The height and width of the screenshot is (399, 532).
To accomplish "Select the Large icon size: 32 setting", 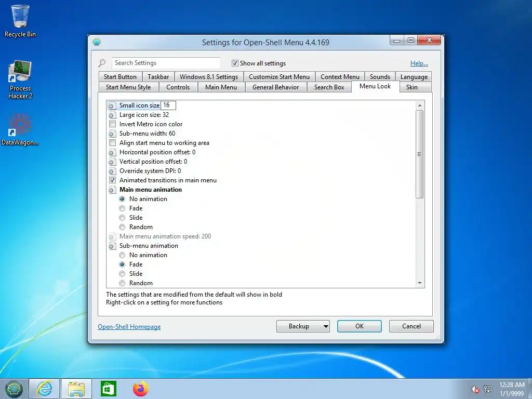I will click(x=144, y=115).
